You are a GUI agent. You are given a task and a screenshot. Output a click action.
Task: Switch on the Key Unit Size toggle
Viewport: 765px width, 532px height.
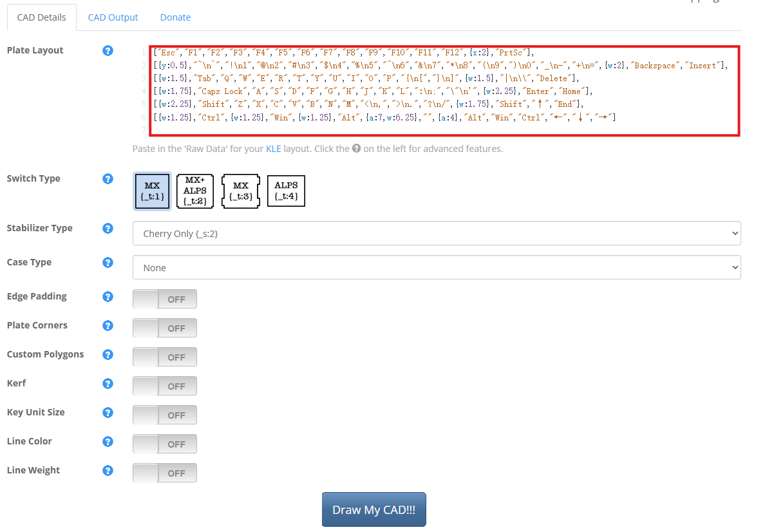[164, 415]
